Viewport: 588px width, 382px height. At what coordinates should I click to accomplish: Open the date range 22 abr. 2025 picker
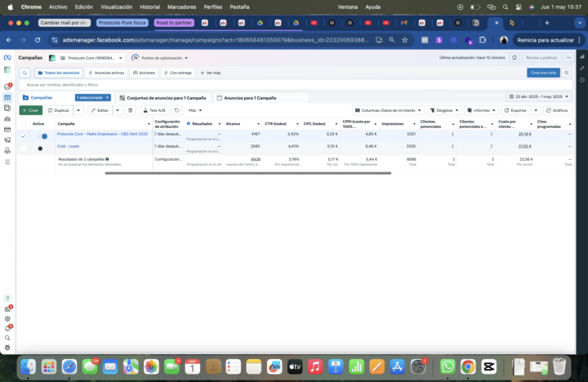tap(538, 96)
